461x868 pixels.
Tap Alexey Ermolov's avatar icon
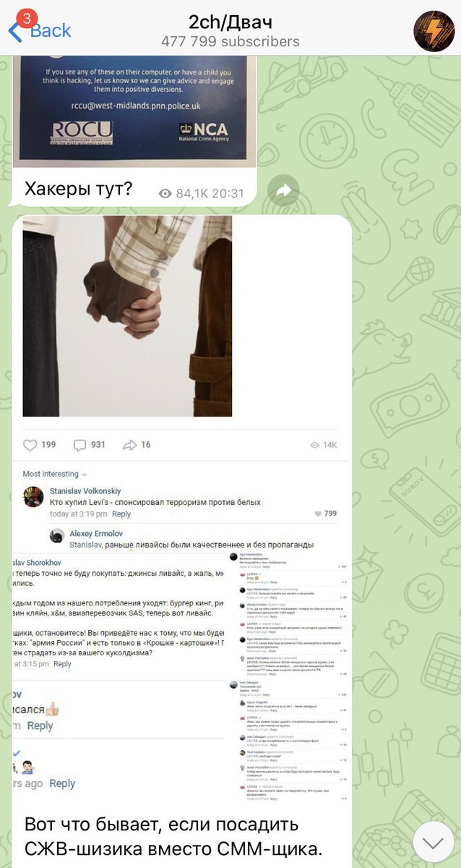[x=57, y=536]
